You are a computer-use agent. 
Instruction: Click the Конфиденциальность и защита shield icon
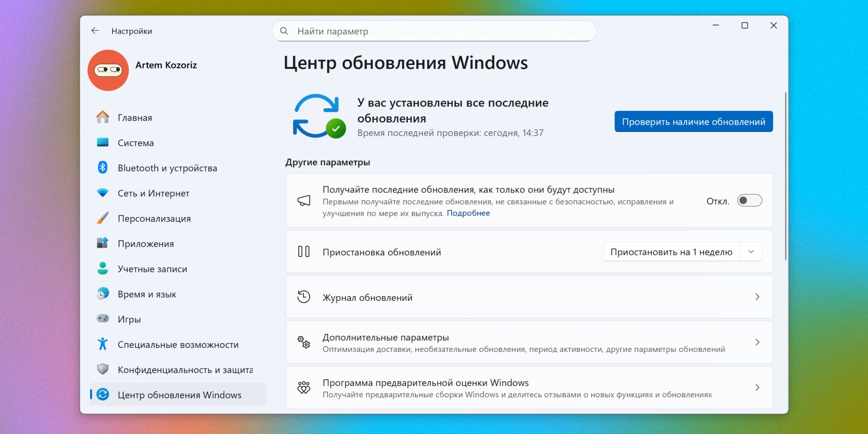(103, 370)
